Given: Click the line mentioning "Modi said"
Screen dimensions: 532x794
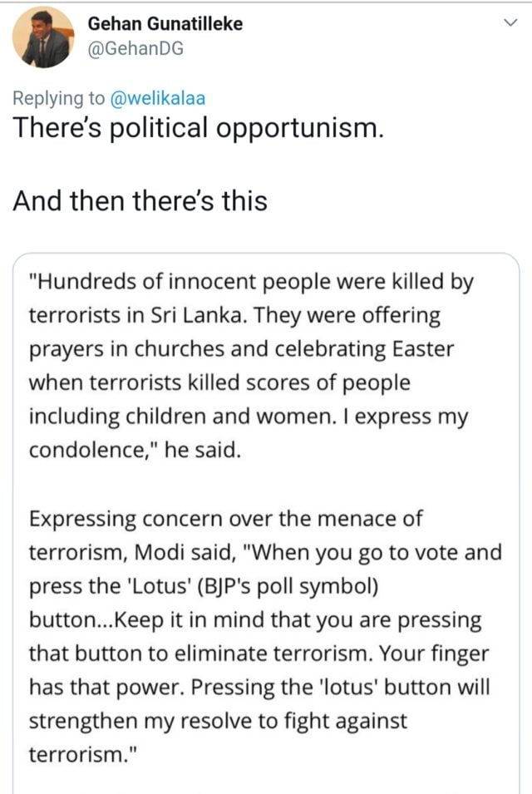Looking at the screenshot, I should (265, 553).
